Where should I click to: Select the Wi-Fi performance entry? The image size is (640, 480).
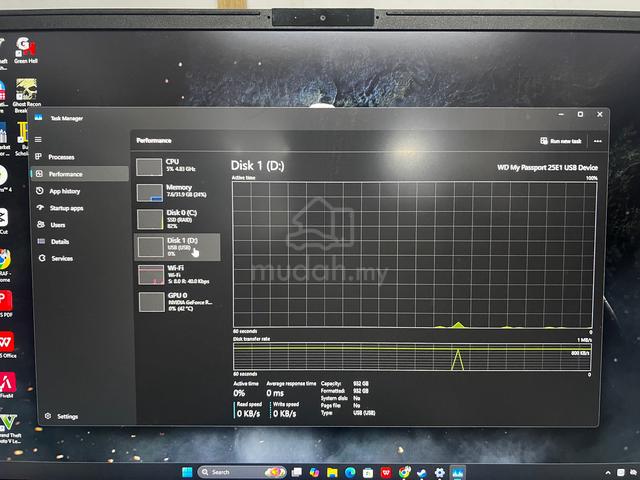(x=177, y=274)
